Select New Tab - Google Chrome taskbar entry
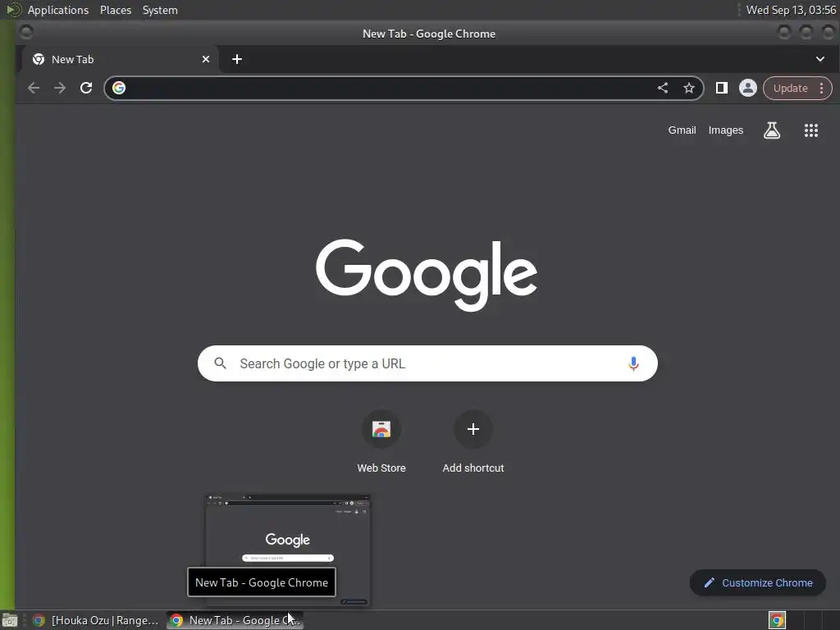Image resolution: width=840 pixels, height=630 pixels. point(235,620)
